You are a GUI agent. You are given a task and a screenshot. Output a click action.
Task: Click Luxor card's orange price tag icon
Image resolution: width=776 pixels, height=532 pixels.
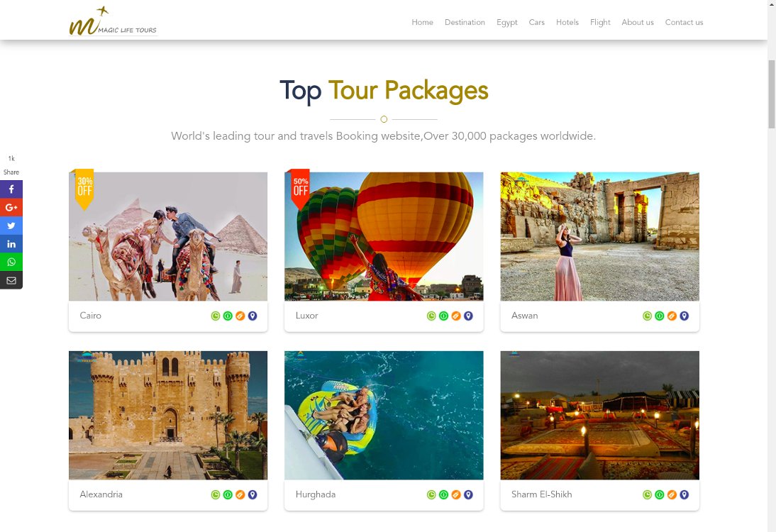click(x=456, y=316)
